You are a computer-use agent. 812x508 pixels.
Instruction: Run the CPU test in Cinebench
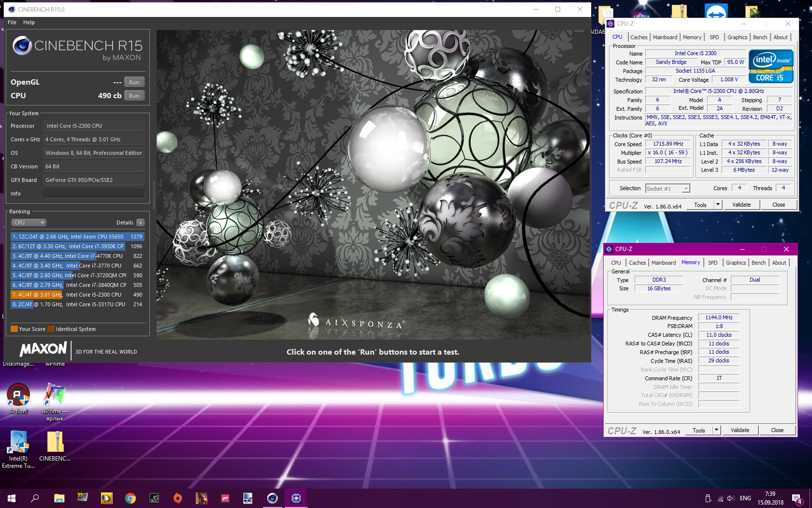134,96
